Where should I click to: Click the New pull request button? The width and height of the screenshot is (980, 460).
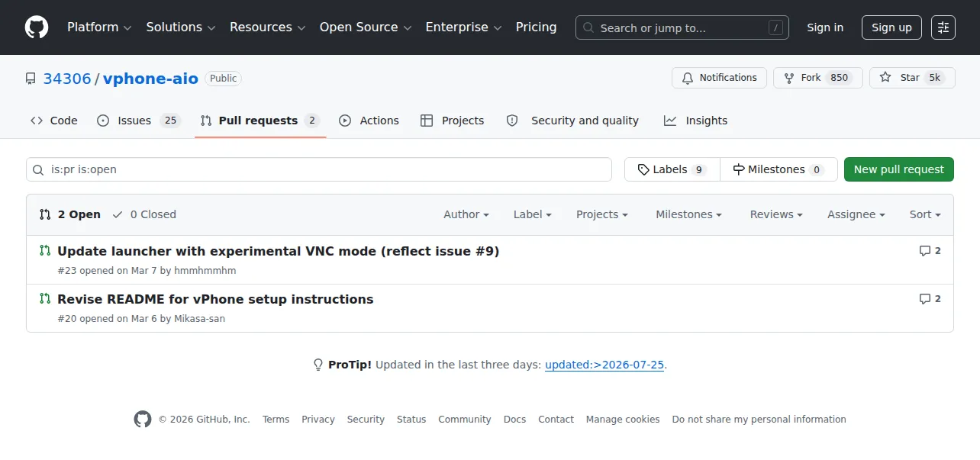pyautogui.click(x=899, y=169)
